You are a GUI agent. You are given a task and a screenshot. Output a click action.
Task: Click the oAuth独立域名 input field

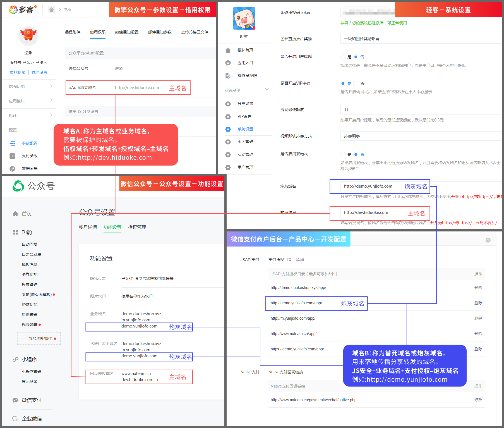137,88
